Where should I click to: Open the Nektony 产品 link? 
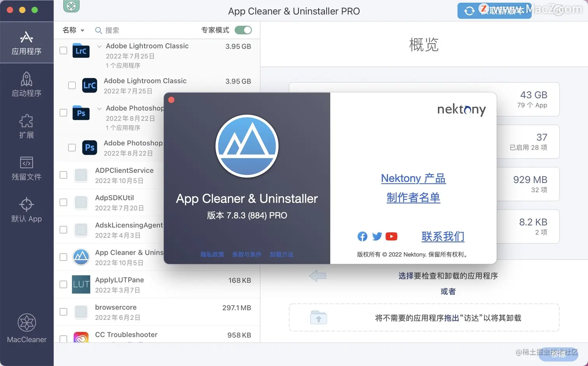413,178
